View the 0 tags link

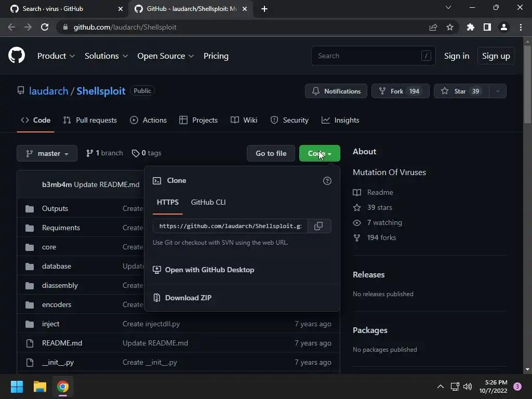click(x=147, y=153)
